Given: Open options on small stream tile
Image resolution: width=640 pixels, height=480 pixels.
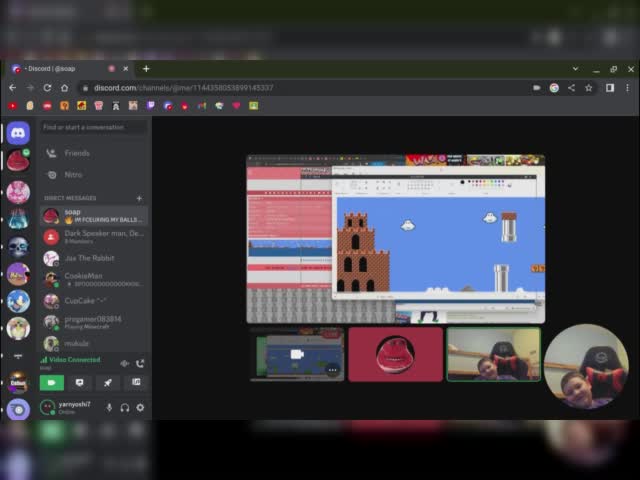Looking at the screenshot, I should point(333,370).
